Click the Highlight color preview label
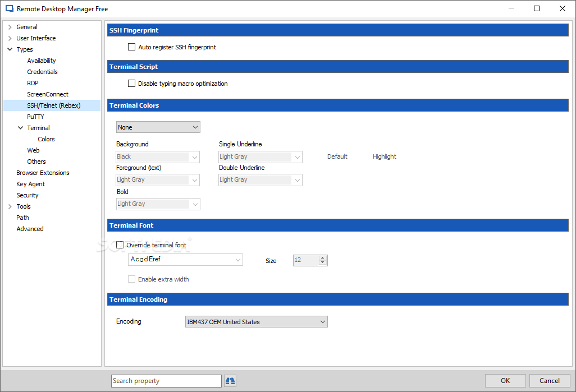 (x=384, y=156)
